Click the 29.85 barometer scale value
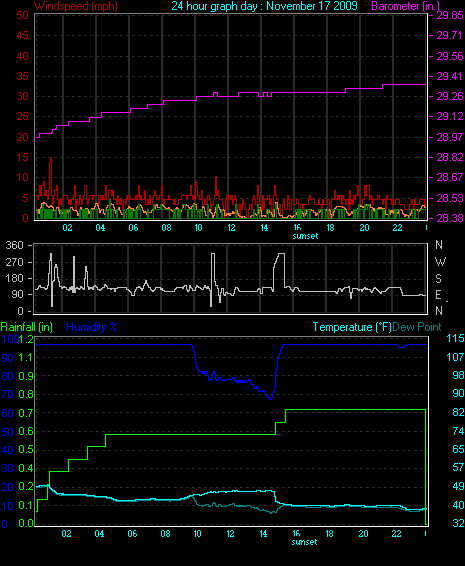 449,15
